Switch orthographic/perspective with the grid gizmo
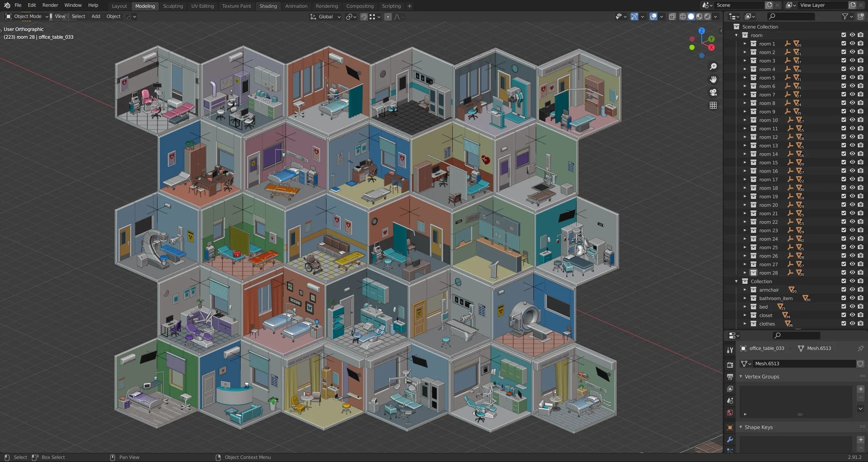Viewport: 868px width, 462px height. point(713,105)
